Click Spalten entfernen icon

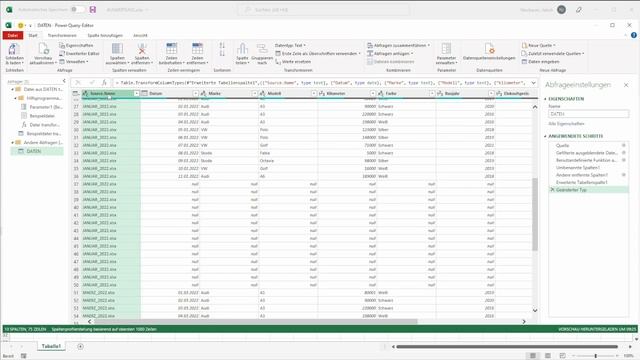[x=142, y=49]
